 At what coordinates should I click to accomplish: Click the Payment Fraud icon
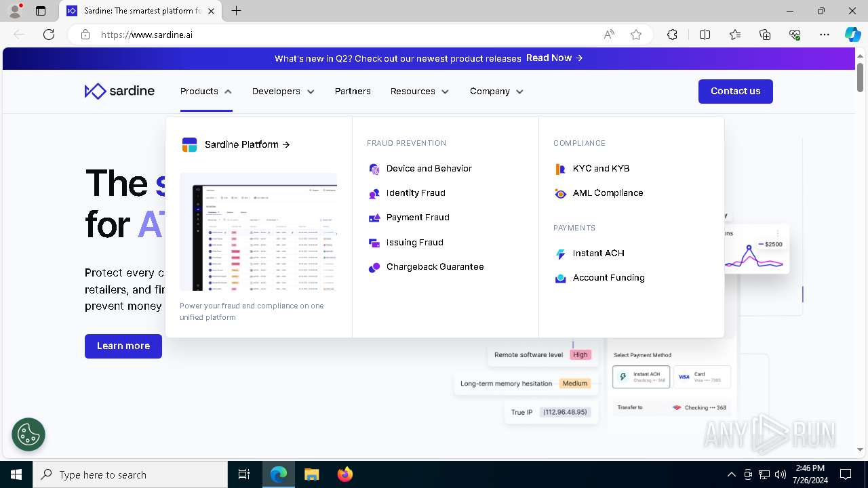pyautogui.click(x=374, y=218)
